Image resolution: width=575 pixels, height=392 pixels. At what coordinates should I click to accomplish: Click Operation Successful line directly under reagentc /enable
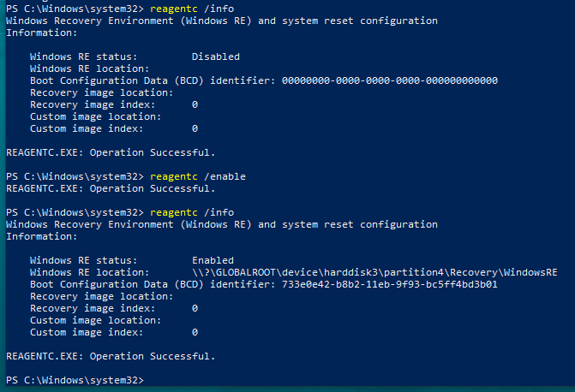[111, 188]
